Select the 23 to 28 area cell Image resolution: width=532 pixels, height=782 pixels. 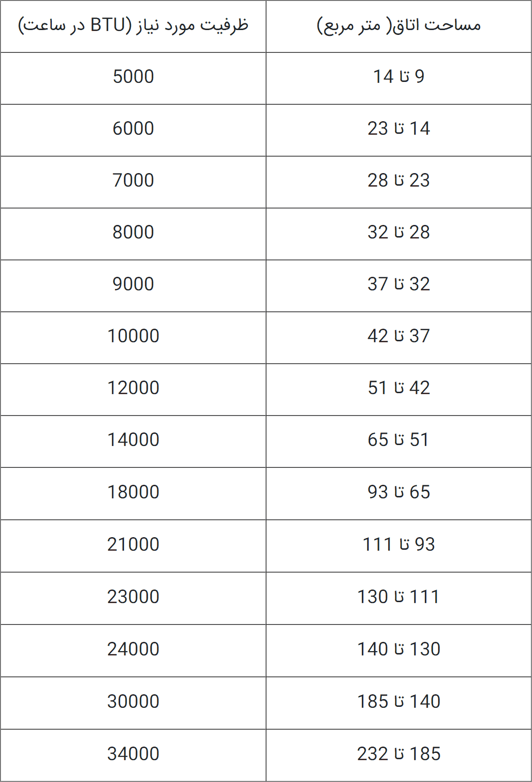tap(399, 180)
